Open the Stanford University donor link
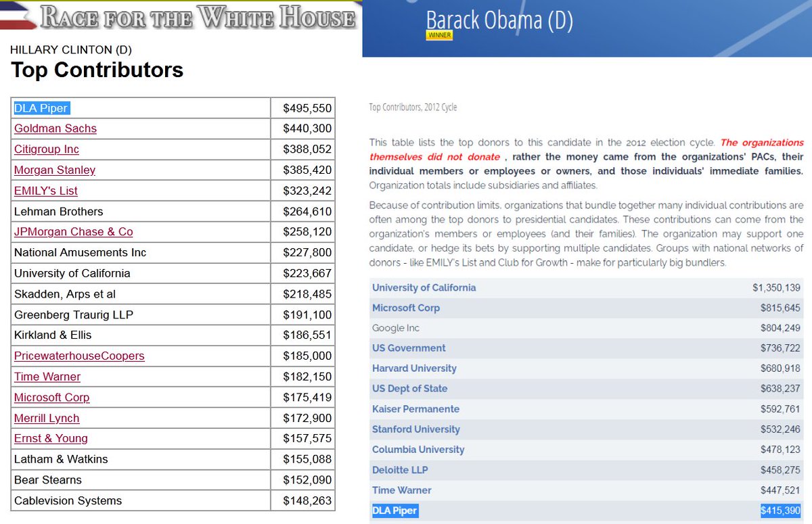812x524 pixels. coord(415,429)
